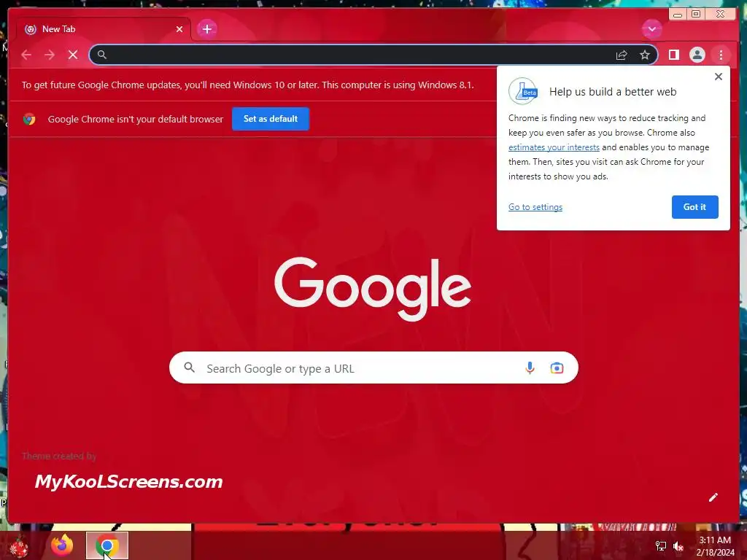Search by image with the camera icon
The width and height of the screenshot is (747, 560).
click(557, 367)
